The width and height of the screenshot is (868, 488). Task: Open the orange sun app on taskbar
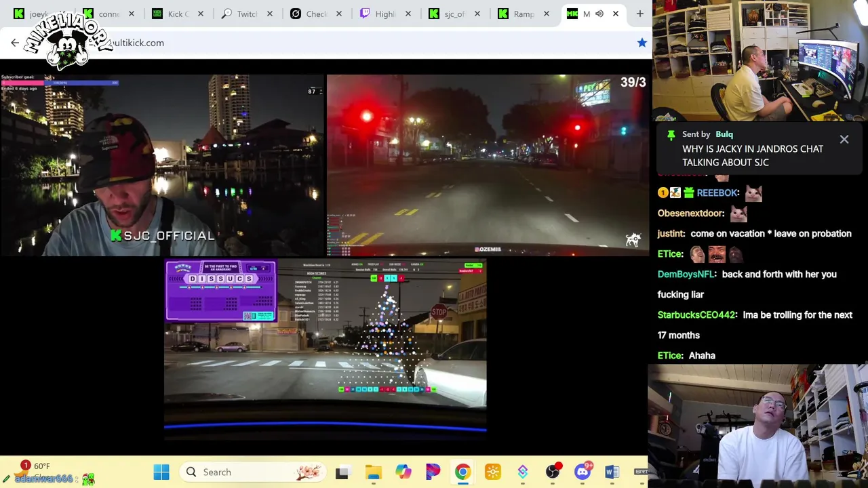pos(493,472)
